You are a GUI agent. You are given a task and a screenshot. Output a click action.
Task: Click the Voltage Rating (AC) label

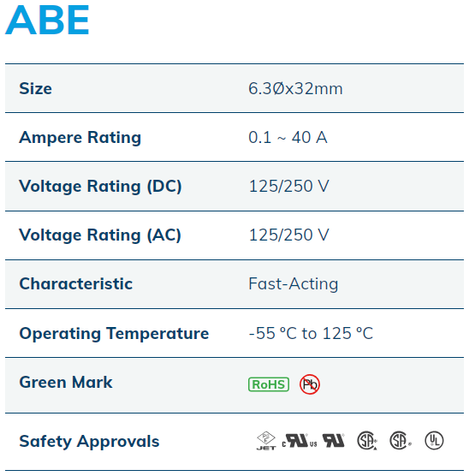pos(100,235)
